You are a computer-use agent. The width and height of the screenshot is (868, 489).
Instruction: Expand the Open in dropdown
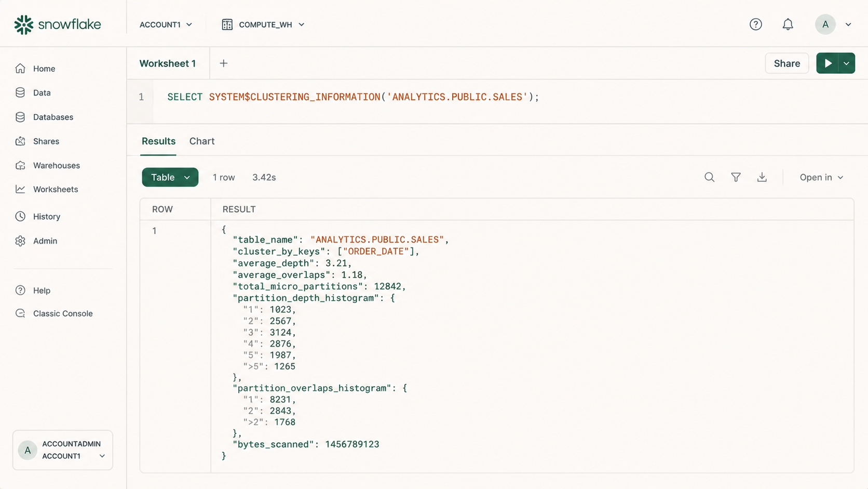821,177
